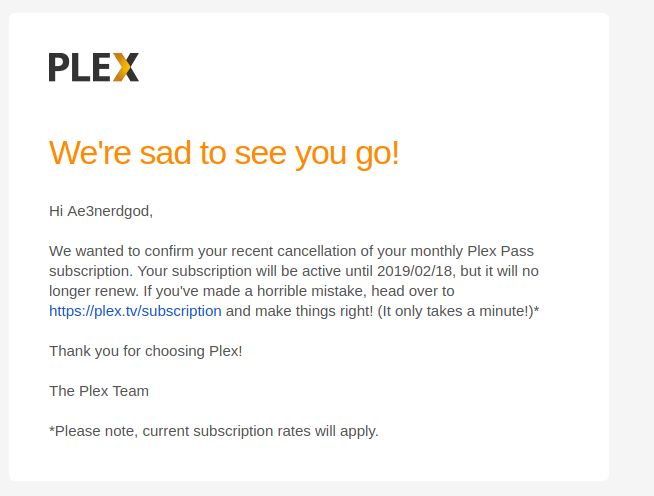Click the "Hi Ae3nerdgod," greeting line
654x496 pixels.
[x=101, y=211]
